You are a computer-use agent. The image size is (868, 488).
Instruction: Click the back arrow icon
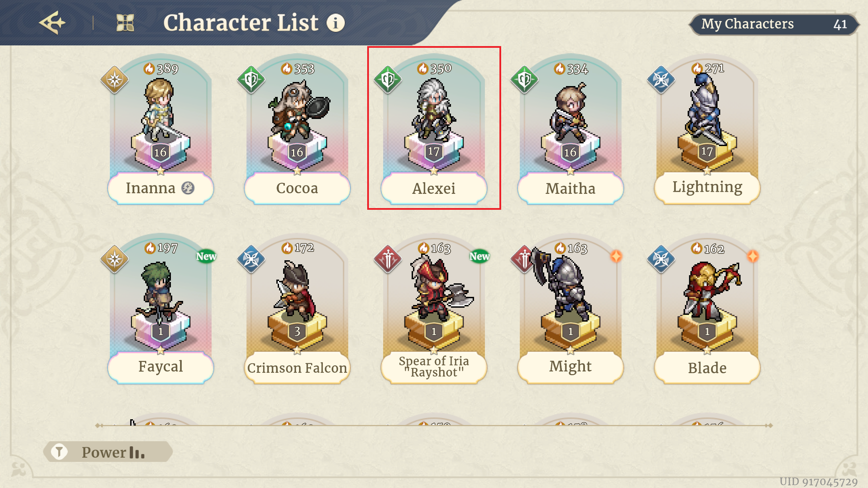pyautogui.click(x=53, y=23)
